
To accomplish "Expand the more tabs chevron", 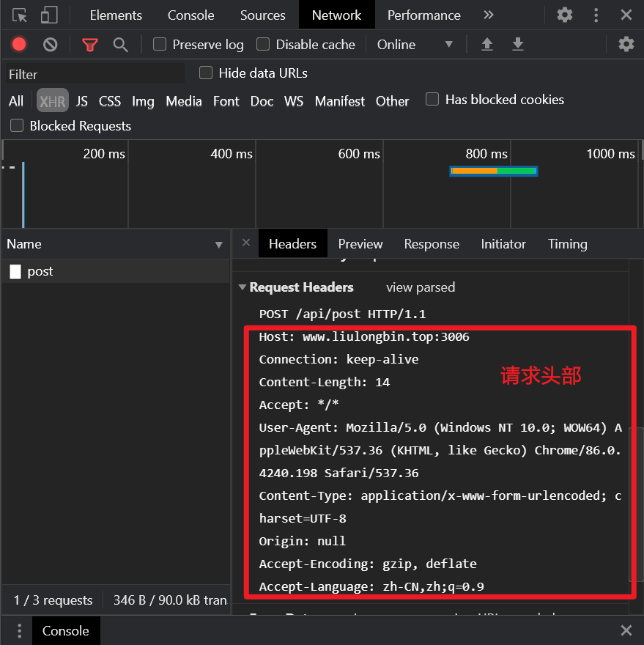I will click(489, 15).
